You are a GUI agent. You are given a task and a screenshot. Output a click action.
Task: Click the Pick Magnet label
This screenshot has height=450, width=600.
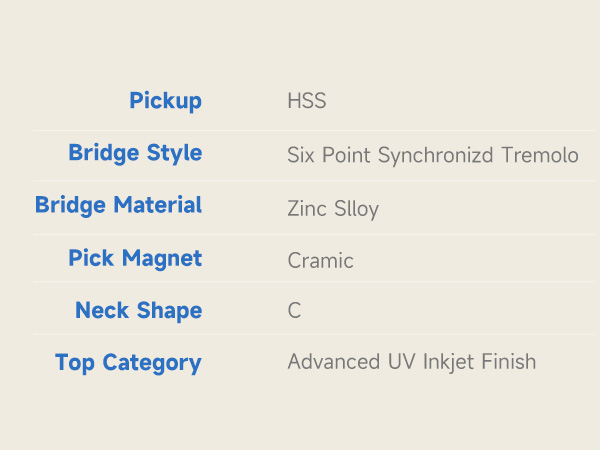click(135, 258)
